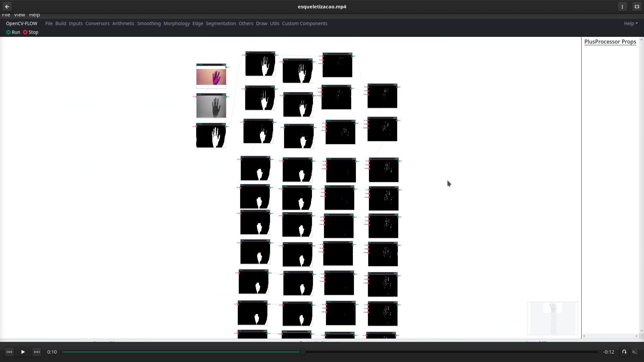Go back with the arrow button
The image size is (644, 362).
click(7, 7)
